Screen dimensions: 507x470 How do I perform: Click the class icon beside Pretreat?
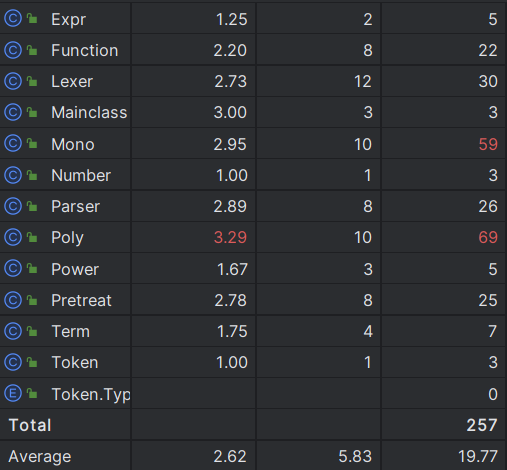(x=13, y=300)
